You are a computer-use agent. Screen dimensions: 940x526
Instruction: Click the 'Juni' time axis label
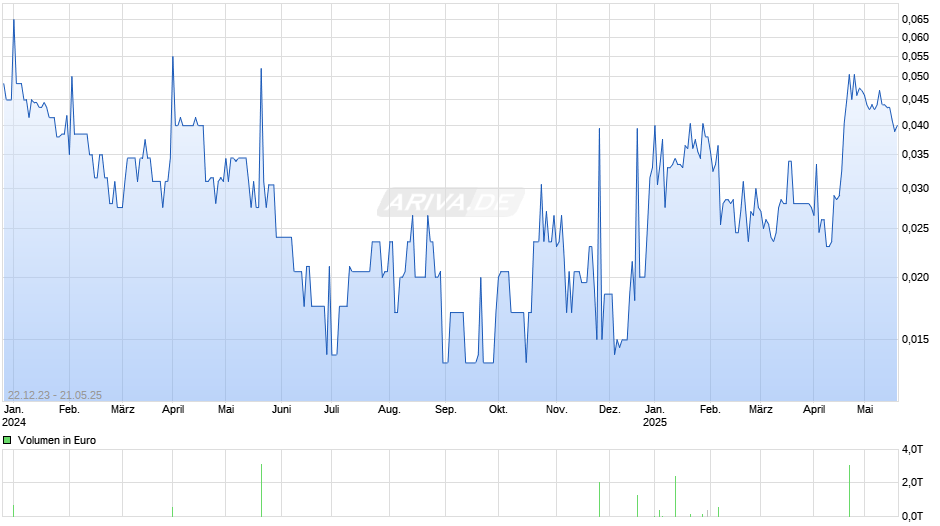pos(281,410)
